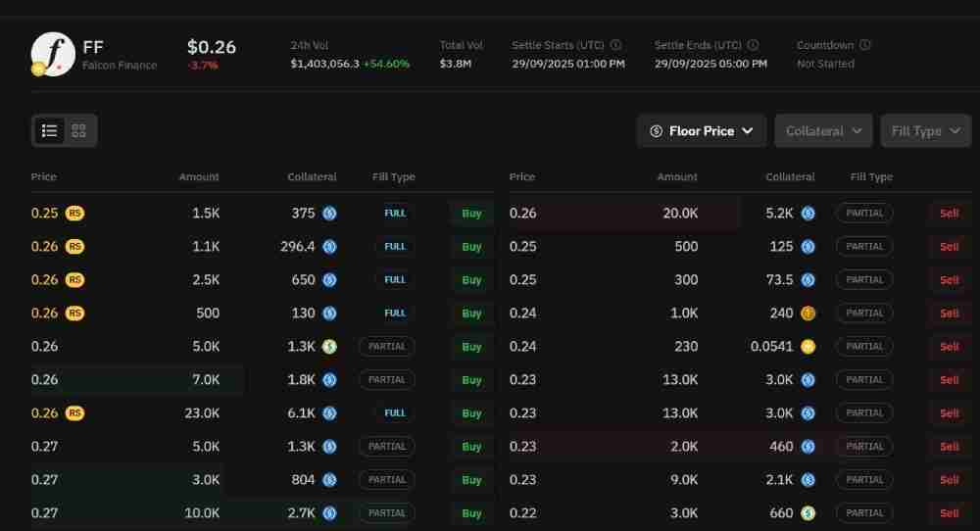The height and width of the screenshot is (531, 980).
Task: Click the PARTIAL tag on the 7.0K offer
Action: [x=386, y=380]
